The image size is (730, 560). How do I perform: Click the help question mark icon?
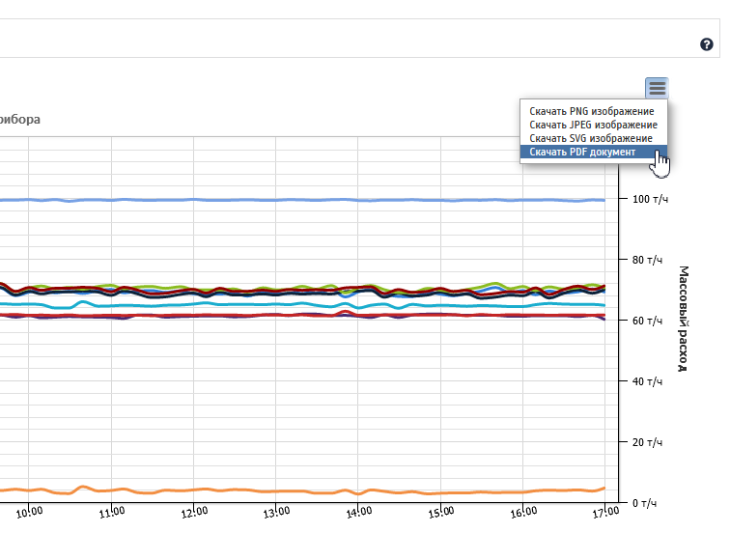[707, 44]
